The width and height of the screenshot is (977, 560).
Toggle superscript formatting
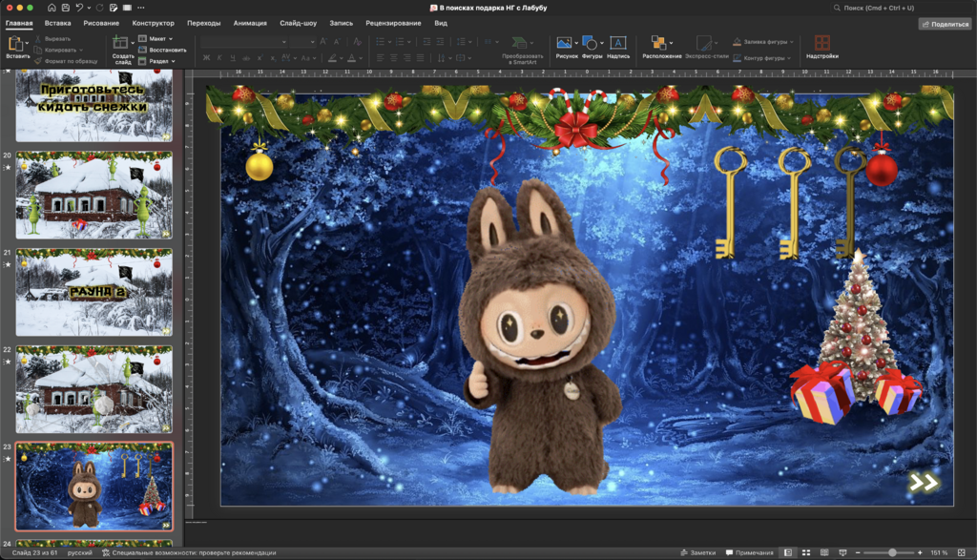pos(260,58)
